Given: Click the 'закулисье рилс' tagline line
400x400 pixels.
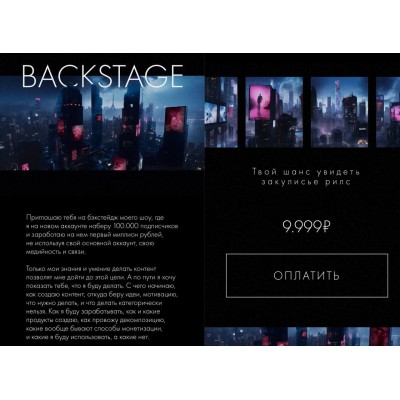Looking at the screenshot, I should coord(306,182).
